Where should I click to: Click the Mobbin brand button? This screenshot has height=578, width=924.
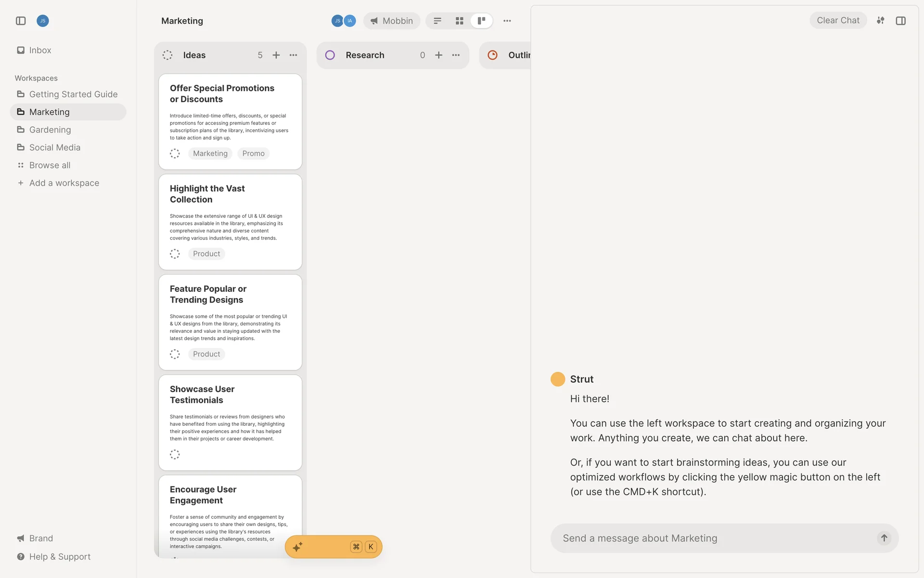pos(391,21)
